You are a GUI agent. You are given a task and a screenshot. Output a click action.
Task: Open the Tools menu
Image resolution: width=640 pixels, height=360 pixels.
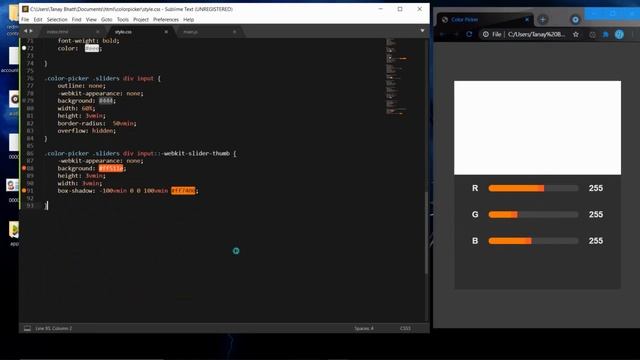tap(122, 20)
